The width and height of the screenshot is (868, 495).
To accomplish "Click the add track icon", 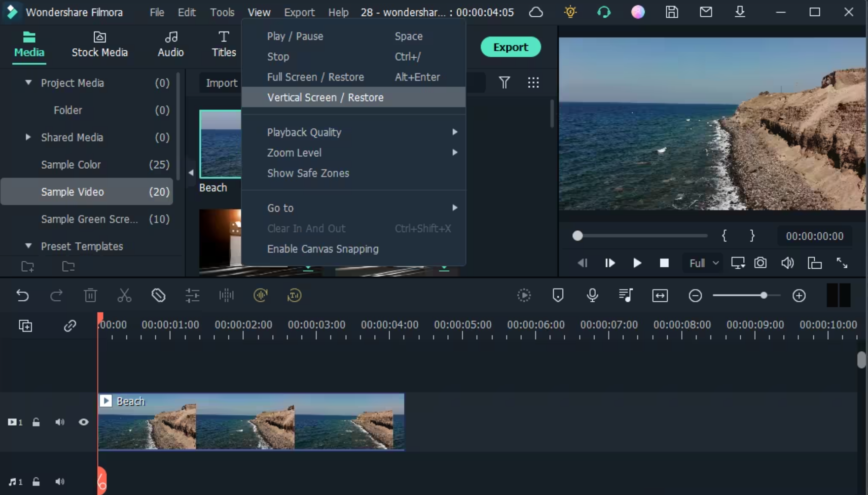I will tap(25, 326).
